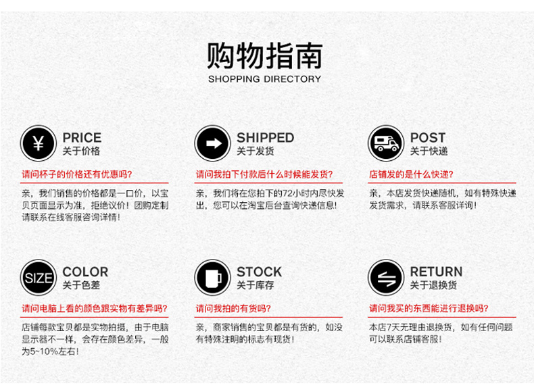534x392 pixels.
Task: Click the yen price circle icon
Action: pos(39,143)
